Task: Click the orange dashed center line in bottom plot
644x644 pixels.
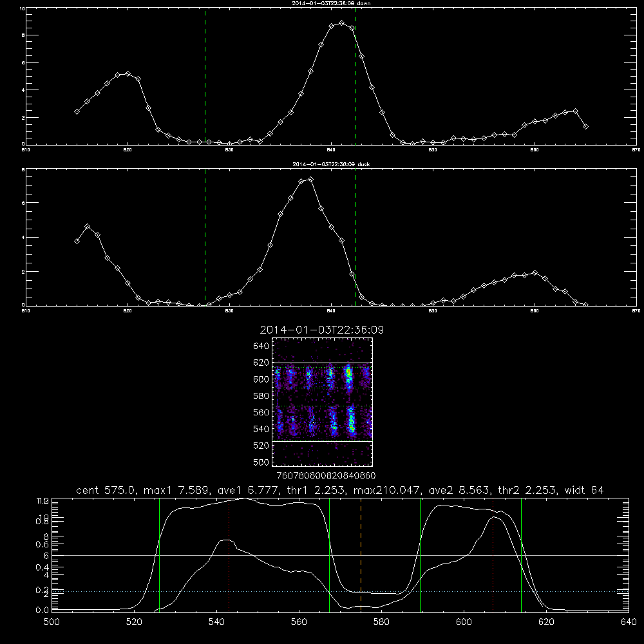Action: (x=361, y=555)
